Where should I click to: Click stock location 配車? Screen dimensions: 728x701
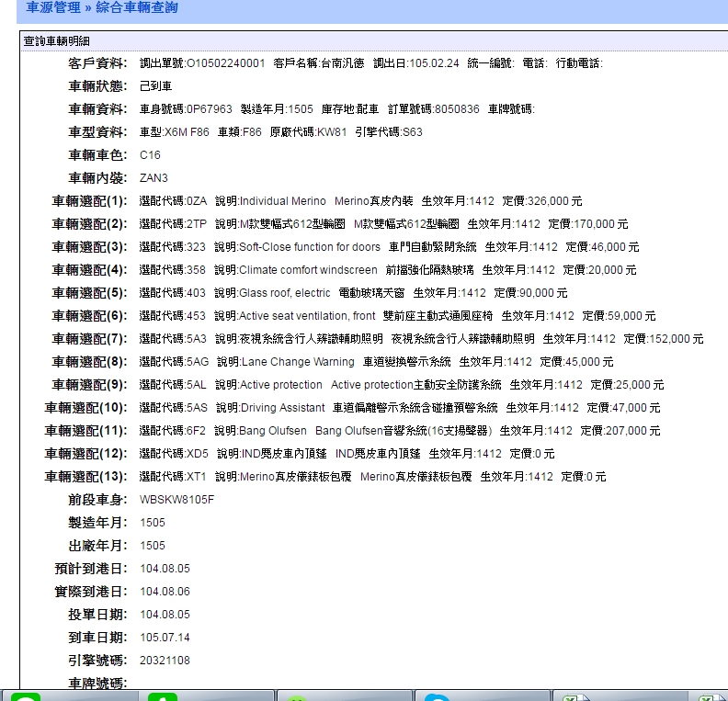click(368, 109)
